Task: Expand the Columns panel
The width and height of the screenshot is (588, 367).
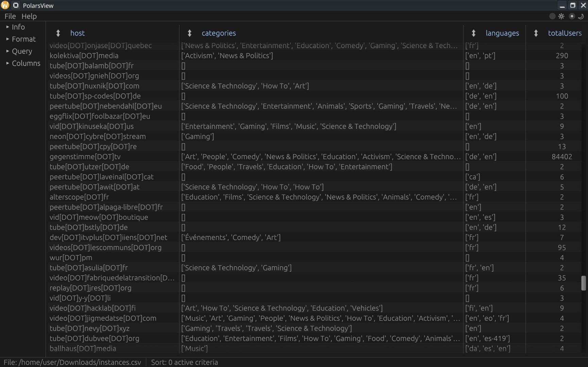Action: point(23,63)
